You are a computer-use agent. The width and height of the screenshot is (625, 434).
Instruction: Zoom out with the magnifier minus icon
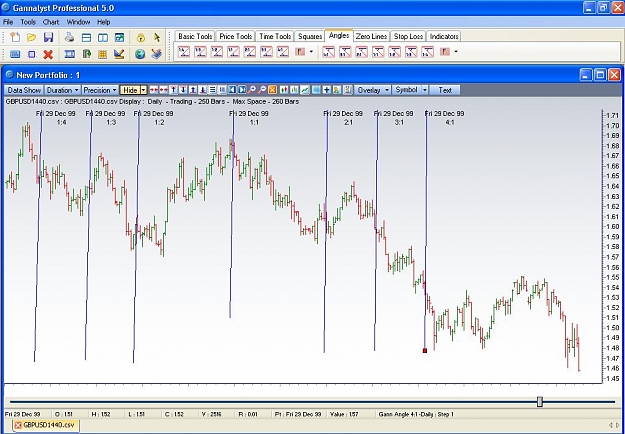pyautogui.click(x=262, y=90)
